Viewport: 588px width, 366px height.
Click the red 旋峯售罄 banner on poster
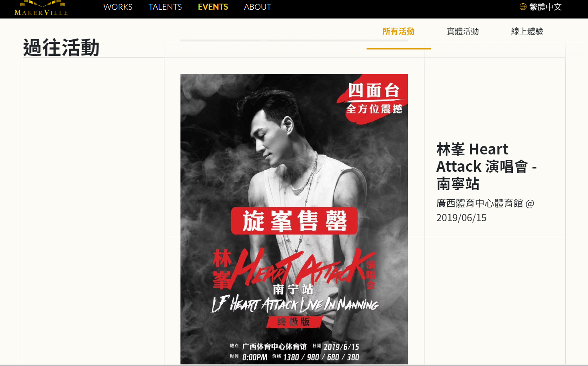coord(294,221)
